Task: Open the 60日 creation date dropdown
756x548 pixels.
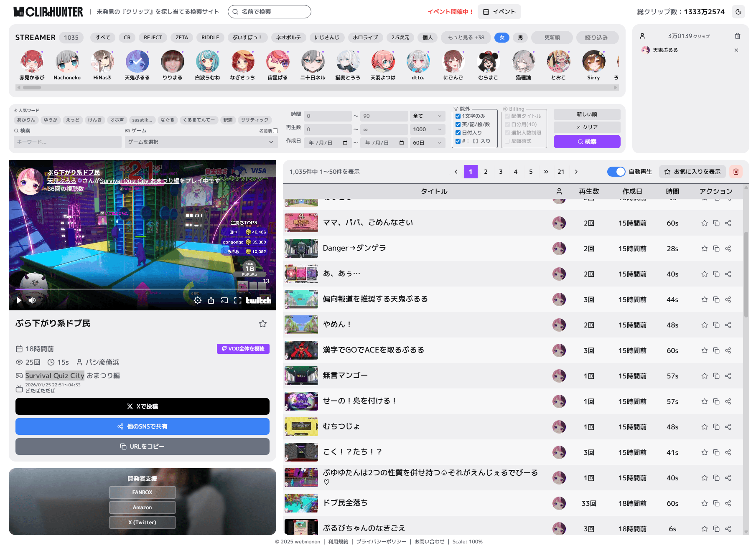Action: tap(427, 142)
